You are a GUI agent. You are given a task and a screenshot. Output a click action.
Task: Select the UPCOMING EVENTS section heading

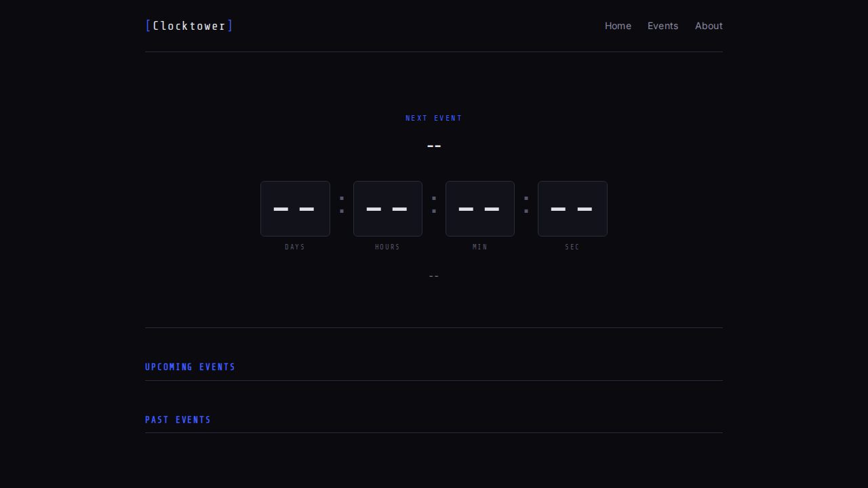click(190, 367)
